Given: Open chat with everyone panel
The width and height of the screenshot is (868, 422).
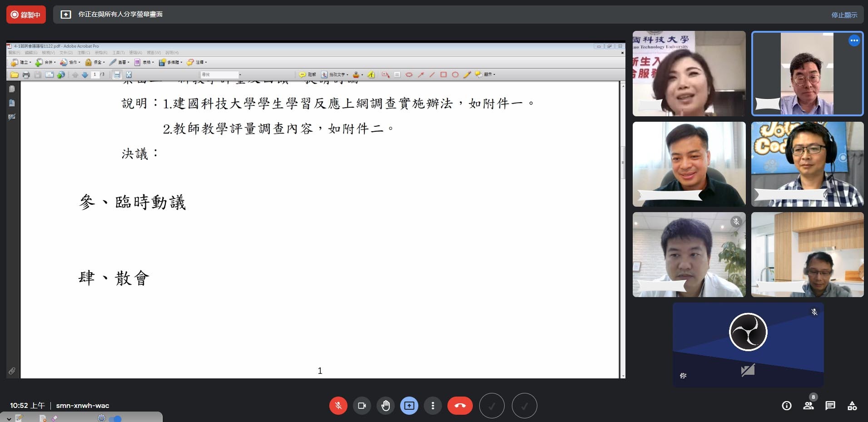Looking at the screenshot, I should coord(830,406).
